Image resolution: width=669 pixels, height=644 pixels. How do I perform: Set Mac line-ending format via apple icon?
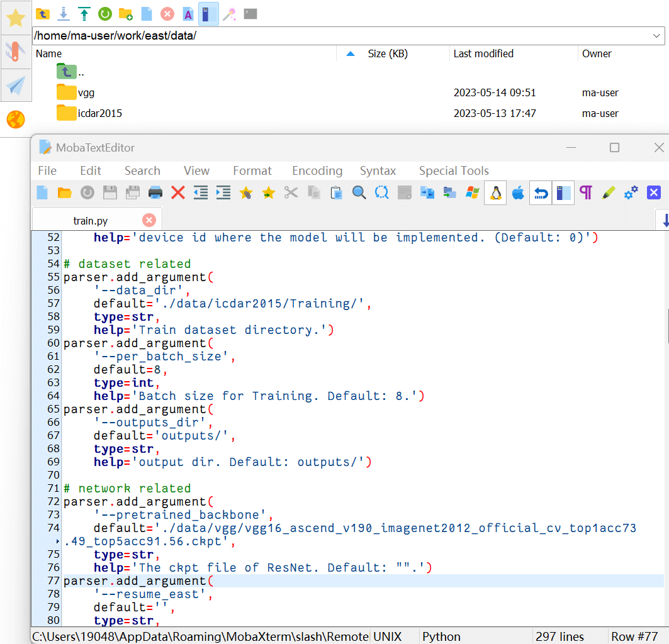tap(518, 193)
